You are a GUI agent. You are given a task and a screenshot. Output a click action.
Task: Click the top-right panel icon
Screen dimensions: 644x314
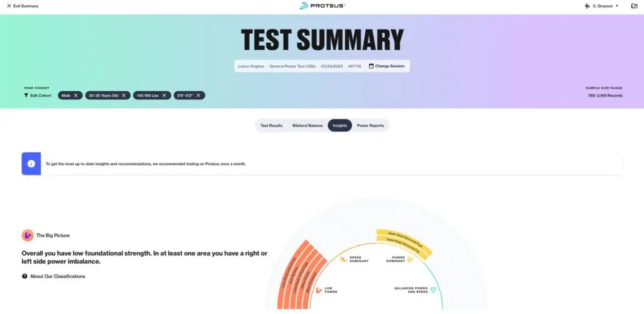click(634, 6)
